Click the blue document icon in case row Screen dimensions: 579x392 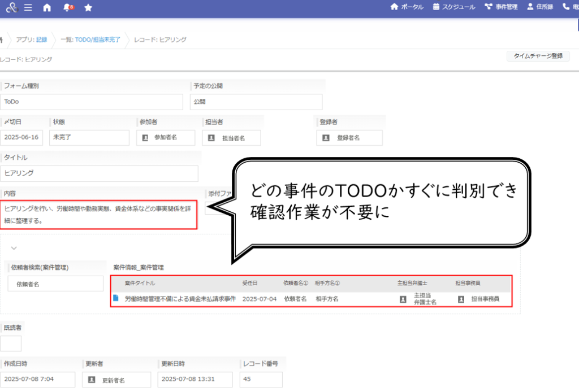[x=116, y=298]
